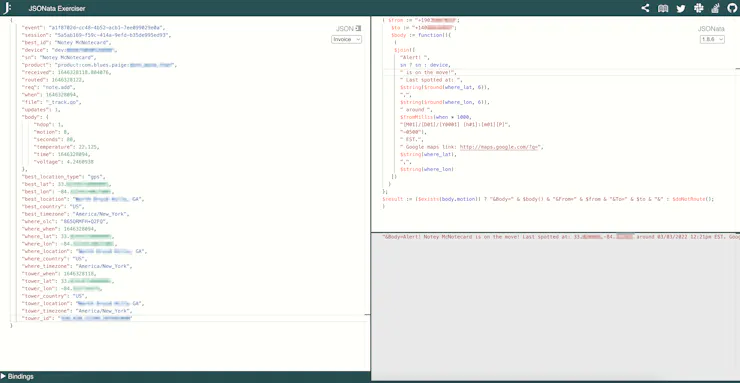Click the "motion" line inside body
The image size is (740, 383).
coord(51,132)
